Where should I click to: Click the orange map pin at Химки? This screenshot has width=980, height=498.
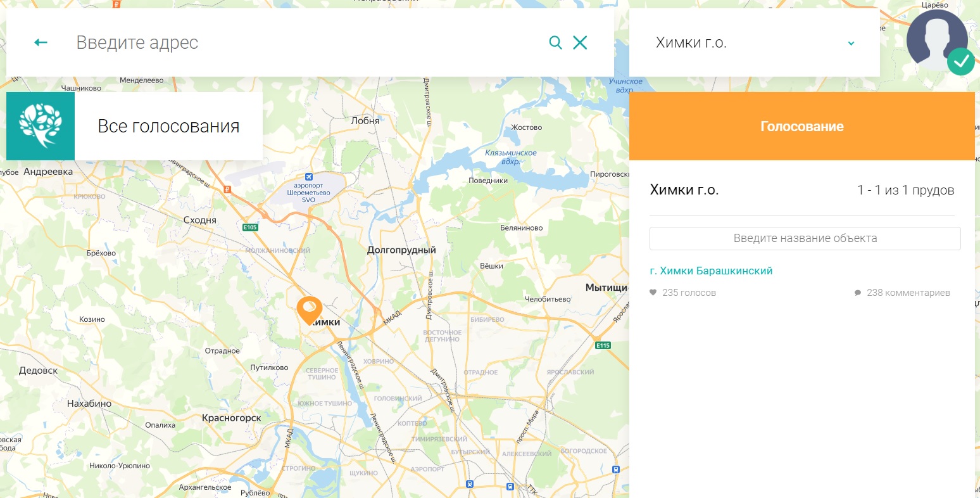pyautogui.click(x=310, y=310)
